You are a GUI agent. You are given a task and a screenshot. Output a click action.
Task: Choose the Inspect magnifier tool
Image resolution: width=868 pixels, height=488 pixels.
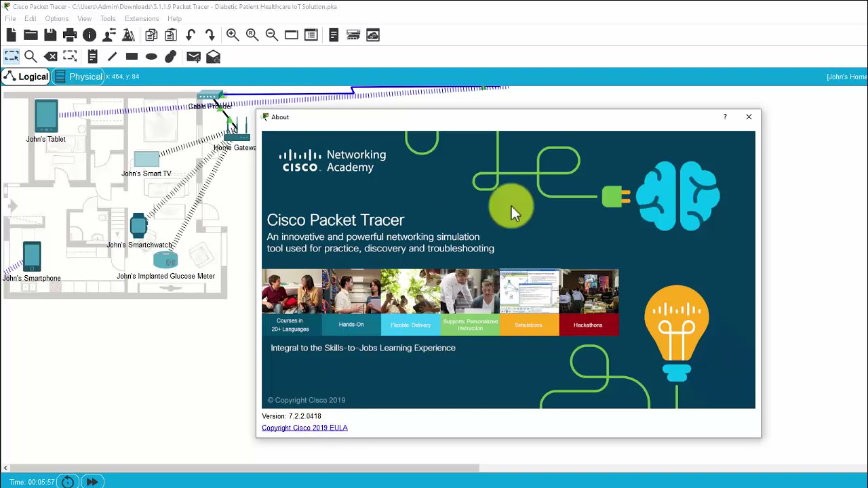(31, 56)
